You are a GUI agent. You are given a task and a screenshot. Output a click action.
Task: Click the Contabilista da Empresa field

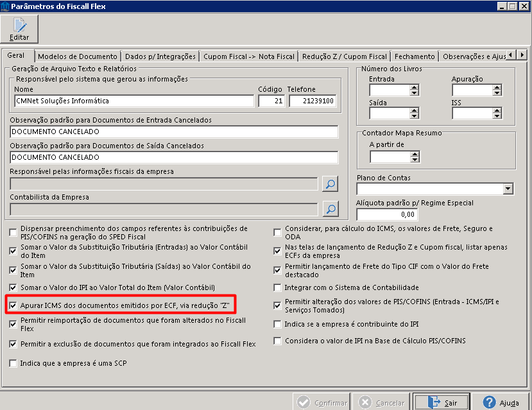(164, 210)
